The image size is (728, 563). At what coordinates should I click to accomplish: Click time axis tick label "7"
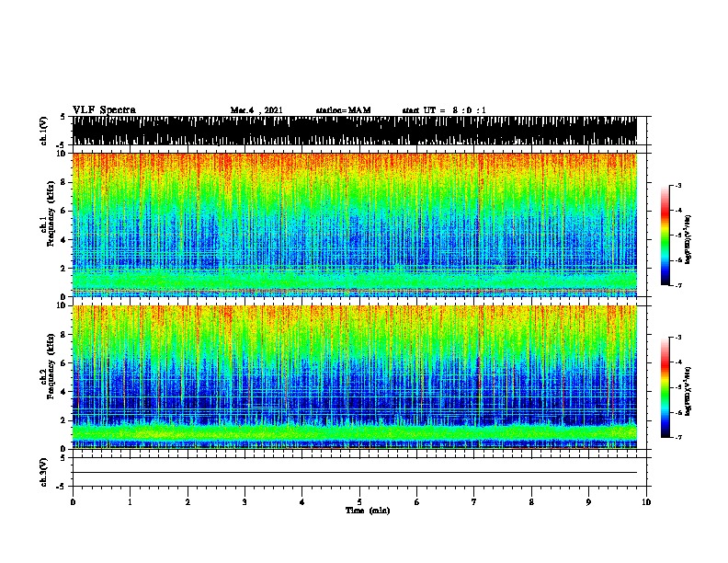pyautogui.click(x=474, y=502)
